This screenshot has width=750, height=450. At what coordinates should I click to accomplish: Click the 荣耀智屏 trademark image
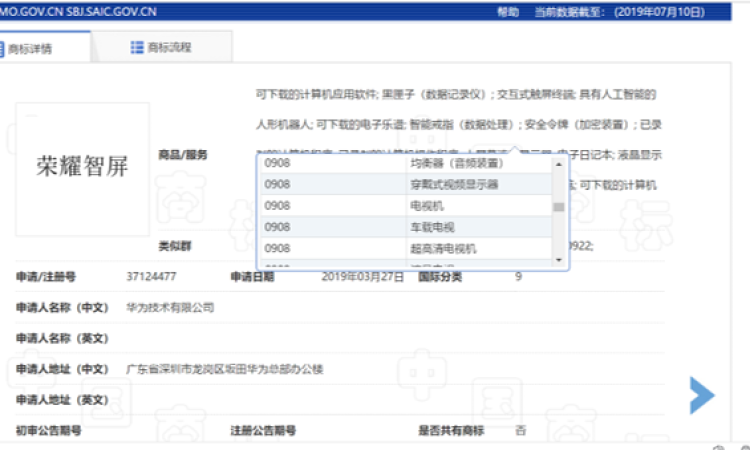click(82, 164)
